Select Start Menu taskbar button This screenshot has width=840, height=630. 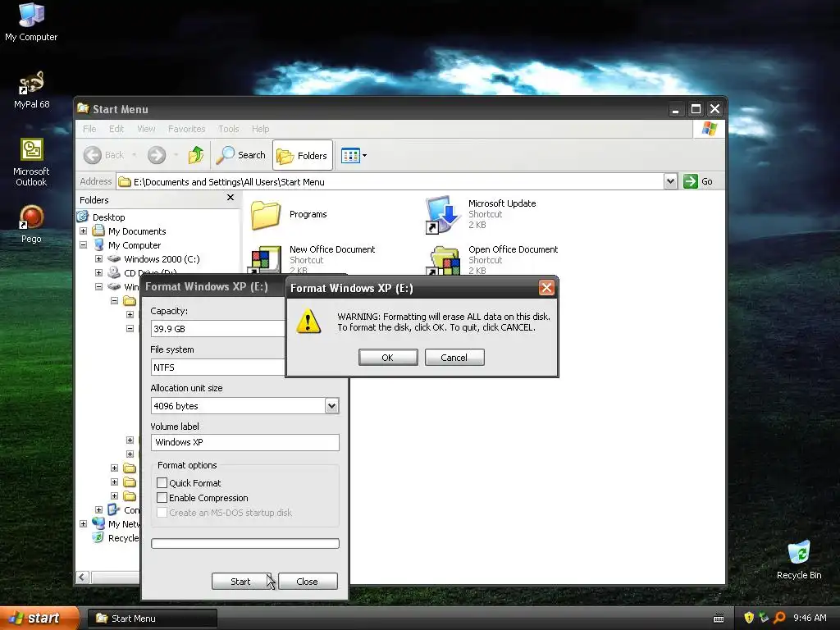tap(152, 619)
